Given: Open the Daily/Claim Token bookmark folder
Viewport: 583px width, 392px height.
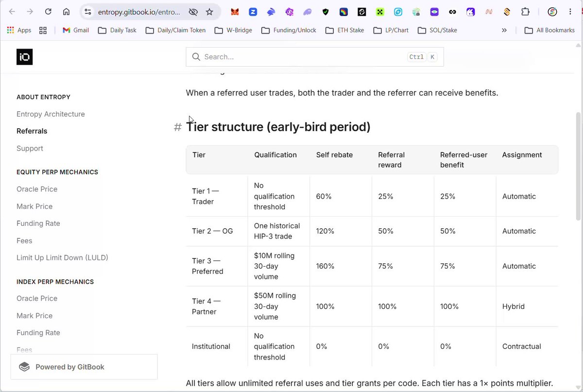Looking at the screenshot, I should (x=175, y=30).
